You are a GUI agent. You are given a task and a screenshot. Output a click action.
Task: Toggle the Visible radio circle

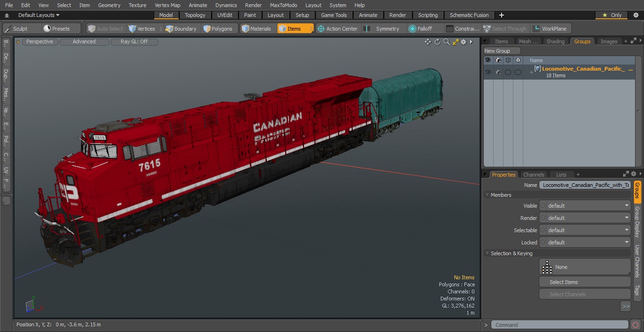click(543, 206)
